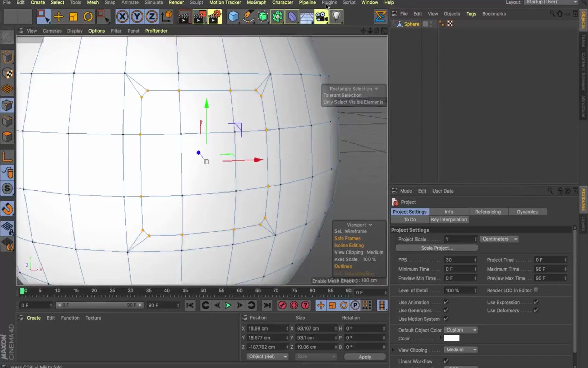Viewport: 588px width, 368px height.
Task: Switch to Points mode in the left palette
Action: [x=7, y=105]
